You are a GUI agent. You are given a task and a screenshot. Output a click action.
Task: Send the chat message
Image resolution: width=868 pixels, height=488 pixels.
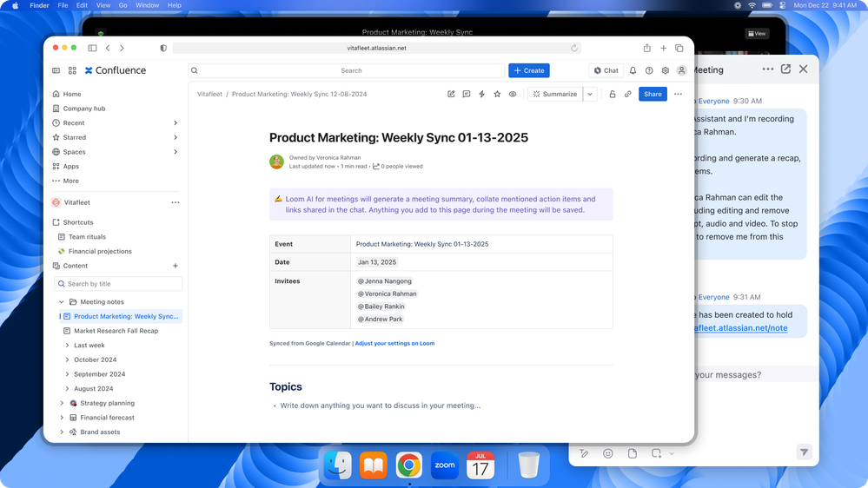click(x=804, y=452)
